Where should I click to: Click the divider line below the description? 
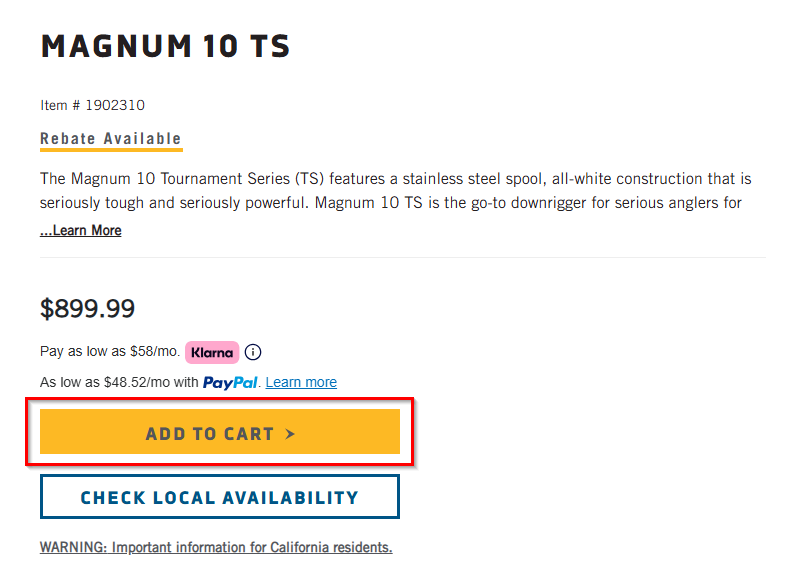[403, 257]
